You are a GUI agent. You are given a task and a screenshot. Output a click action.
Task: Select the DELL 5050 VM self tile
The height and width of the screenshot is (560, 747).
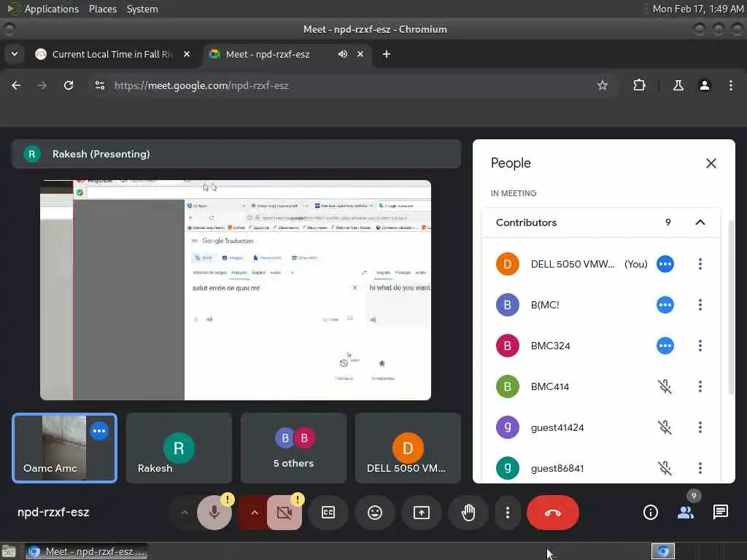click(408, 448)
